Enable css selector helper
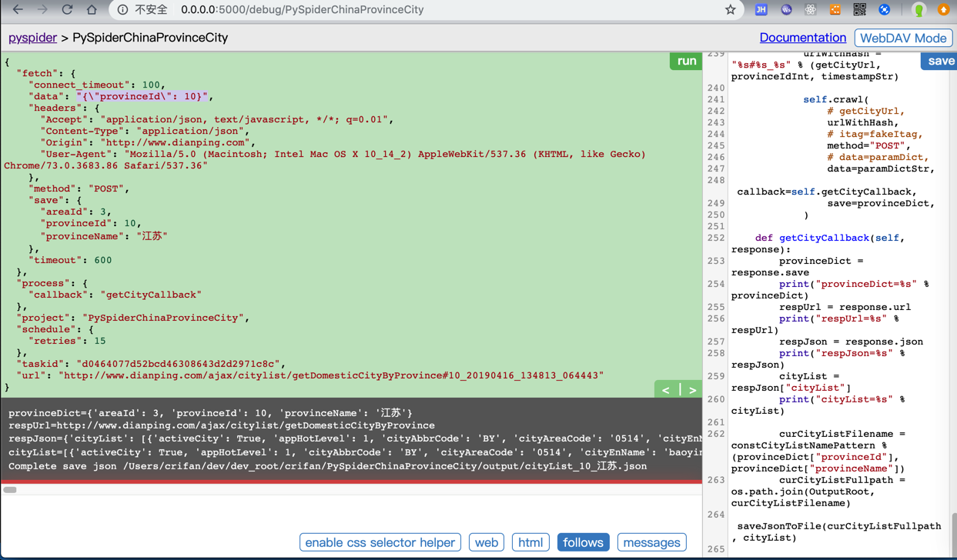 click(380, 542)
